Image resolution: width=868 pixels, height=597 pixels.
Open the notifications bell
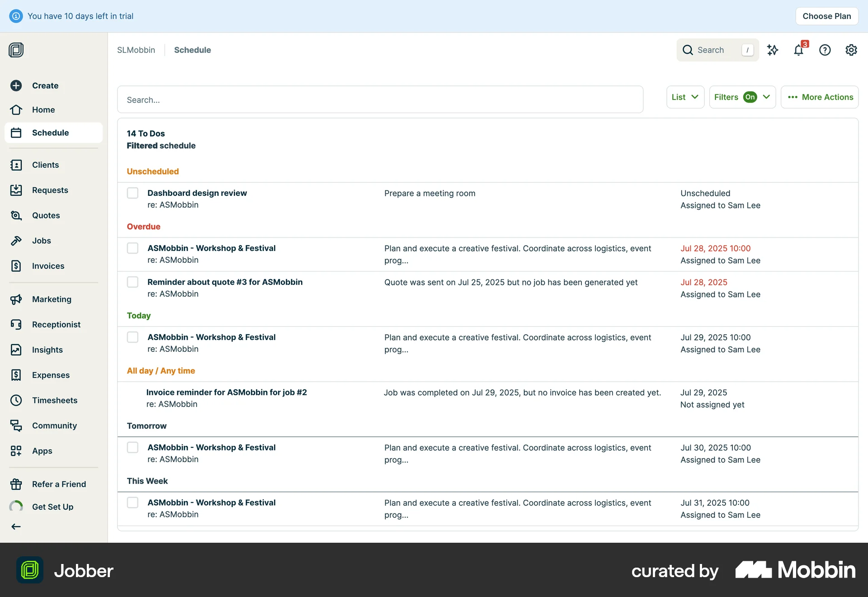(x=798, y=50)
